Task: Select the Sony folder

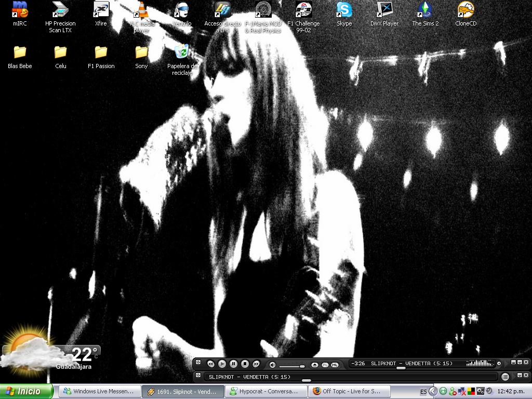Action: coord(141,57)
